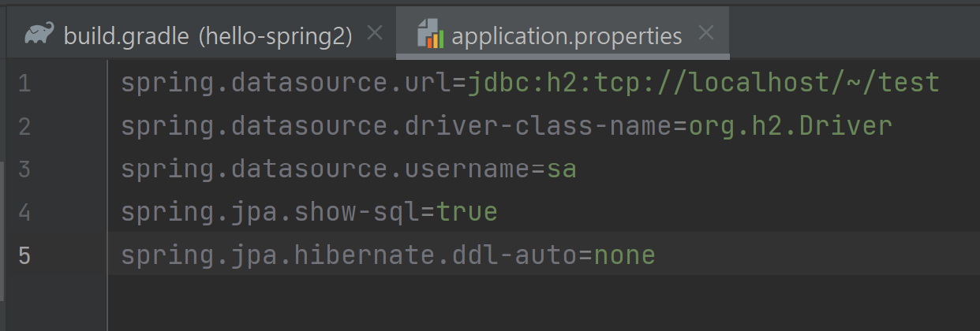Click the properties file icon on application.properties tab
The width and height of the screenshot is (980, 331).
click(431, 35)
